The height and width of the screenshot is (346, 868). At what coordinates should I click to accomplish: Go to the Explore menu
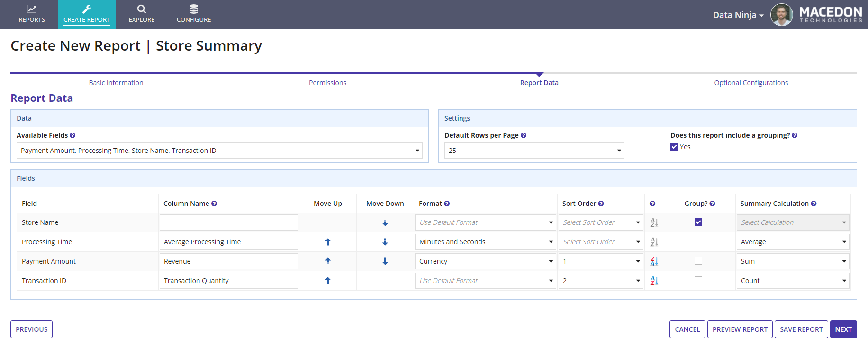[x=142, y=14]
